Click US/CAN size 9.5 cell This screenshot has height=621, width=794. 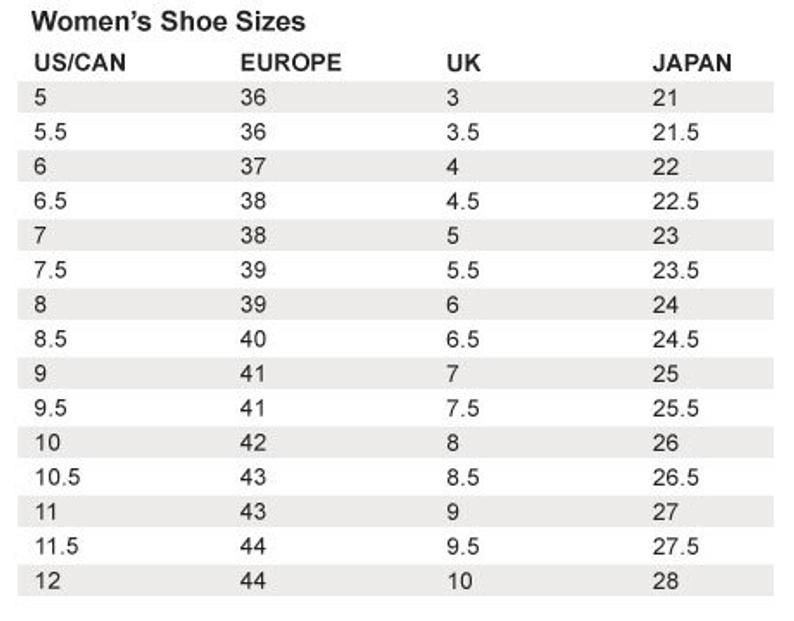[50, 408]
